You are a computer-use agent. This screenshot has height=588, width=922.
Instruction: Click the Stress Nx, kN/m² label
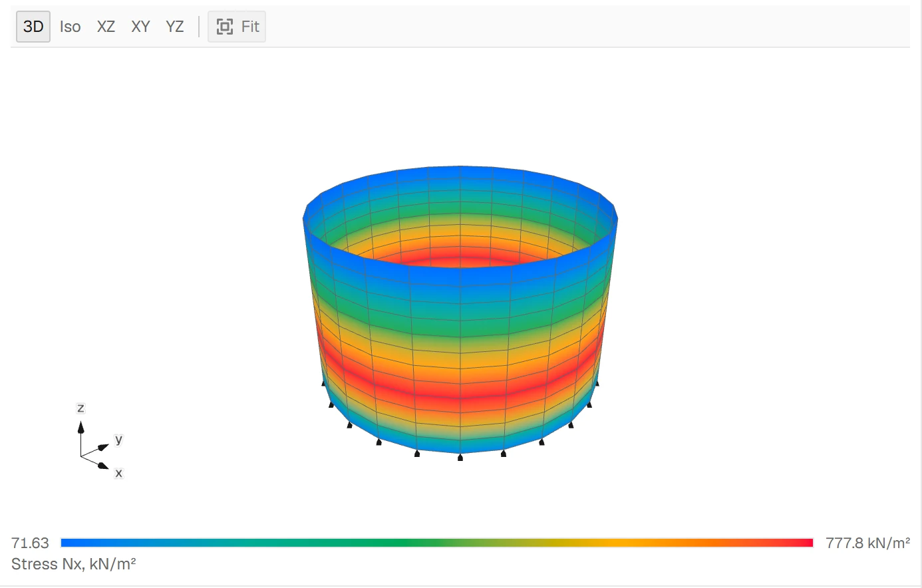pos(74,564)
